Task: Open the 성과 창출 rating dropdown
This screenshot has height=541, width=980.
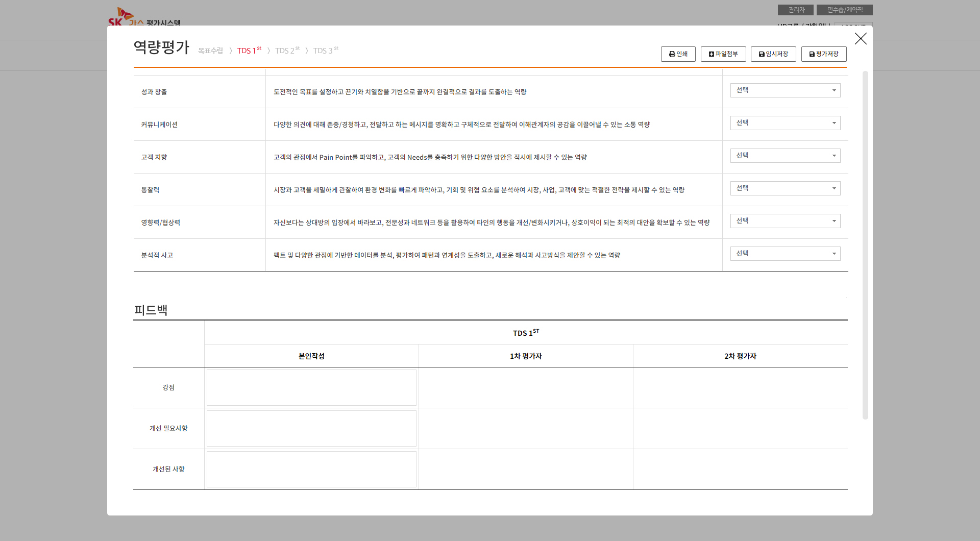Action: [785, 90]
